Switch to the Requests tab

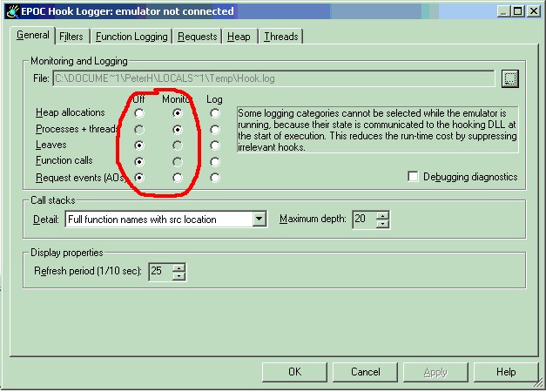click(x=198, y=37)
